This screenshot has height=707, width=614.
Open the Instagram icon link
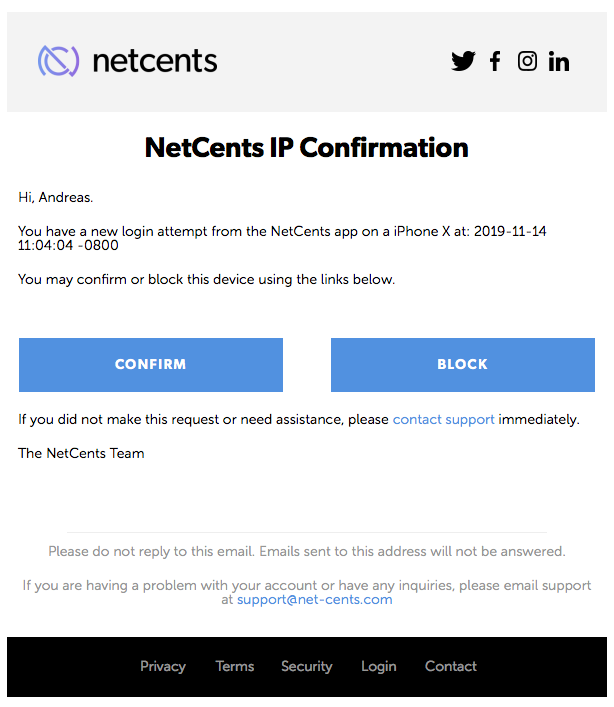[x=527, y=61]
